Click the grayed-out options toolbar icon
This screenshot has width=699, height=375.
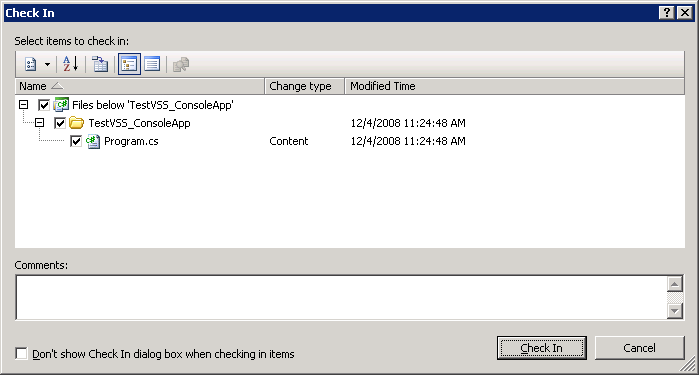[x=181, y=65]
